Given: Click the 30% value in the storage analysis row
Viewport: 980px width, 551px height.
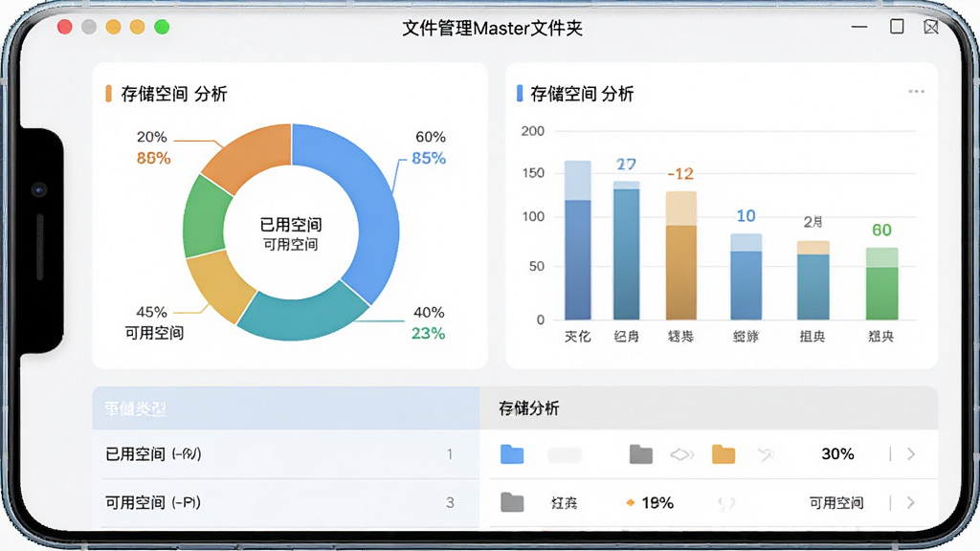Looking at the screenshot, I should tap(837, 454).
